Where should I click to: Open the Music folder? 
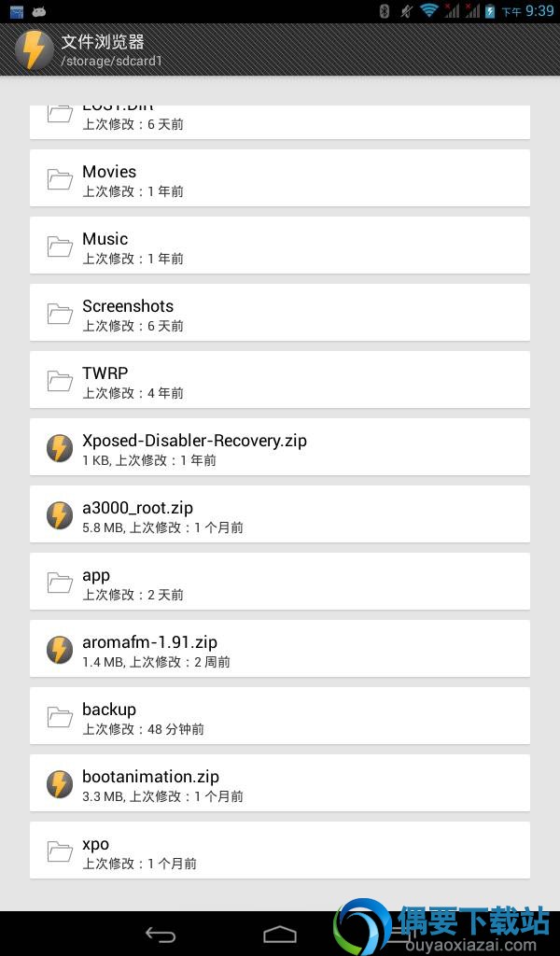tap(280, 246)
